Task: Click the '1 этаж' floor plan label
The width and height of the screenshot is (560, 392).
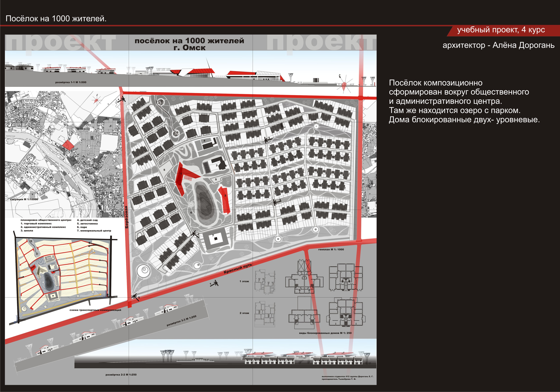Action: (244, 281)
